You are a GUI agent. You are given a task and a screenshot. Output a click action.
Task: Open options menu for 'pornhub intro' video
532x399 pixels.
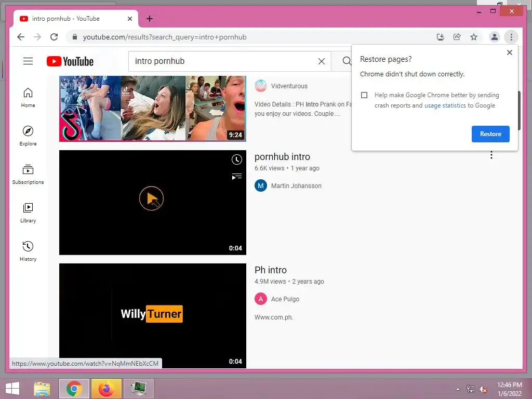tap(491, 155)
